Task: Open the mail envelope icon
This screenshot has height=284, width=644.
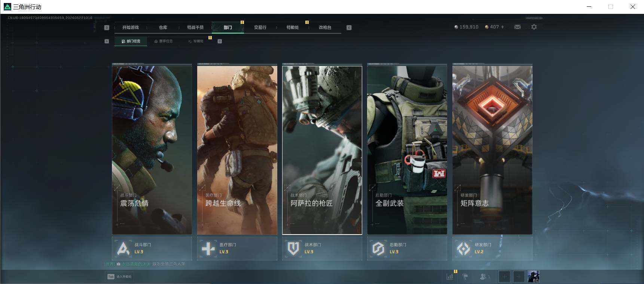Action: 518,27
